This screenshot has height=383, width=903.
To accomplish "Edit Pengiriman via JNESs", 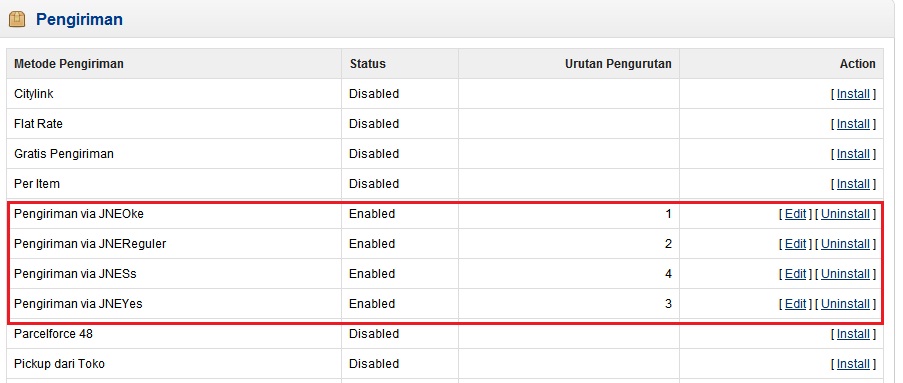I will 795,274.
